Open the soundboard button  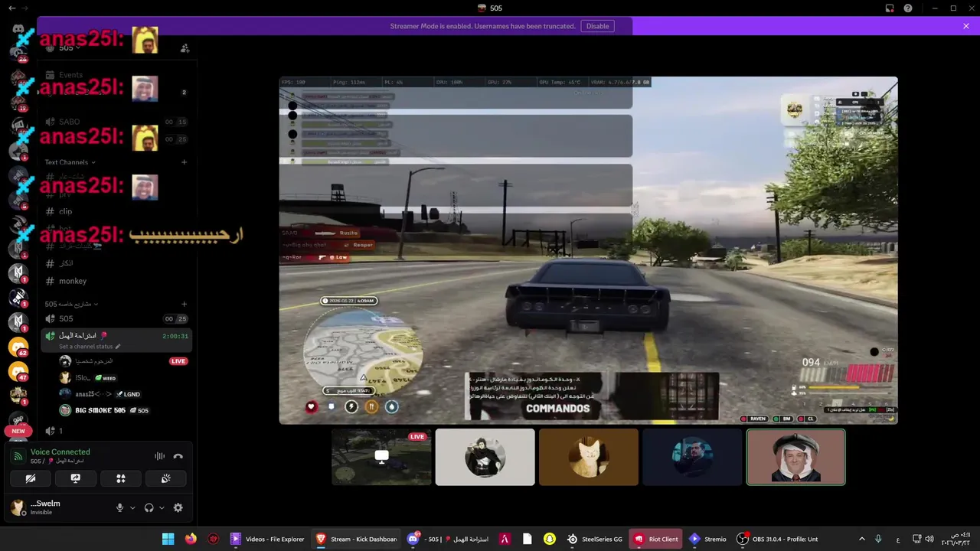[x=166, y=478]
